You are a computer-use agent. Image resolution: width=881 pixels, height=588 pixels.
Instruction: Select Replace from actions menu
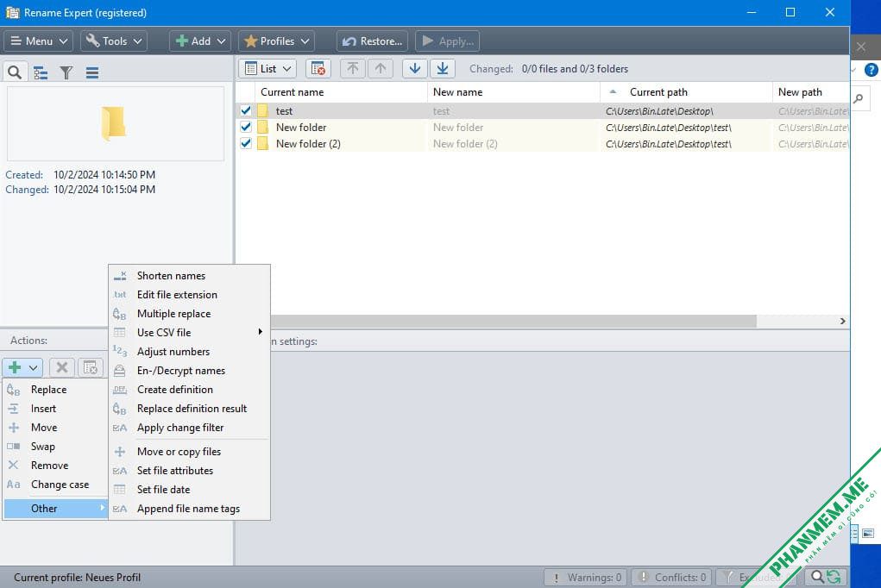[x=55, y=390]
